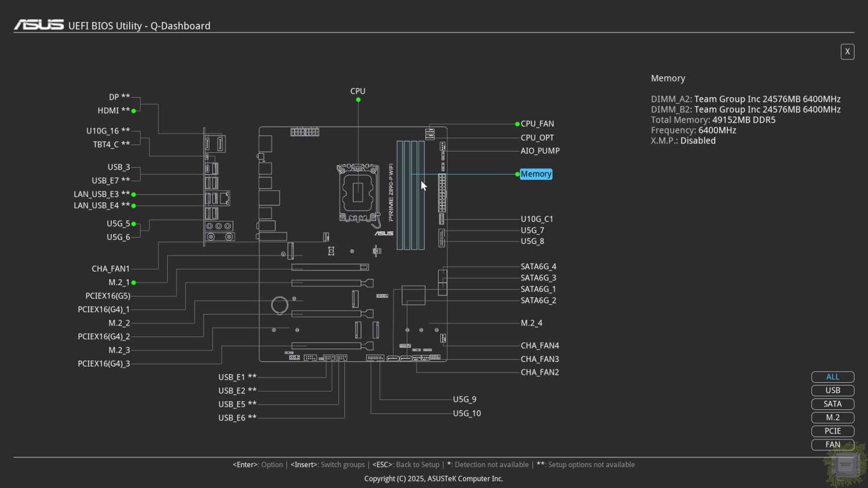This screenshot has height=488, width=868.
Task: Select the SATA6G_1 label
Action: point(538,289)
